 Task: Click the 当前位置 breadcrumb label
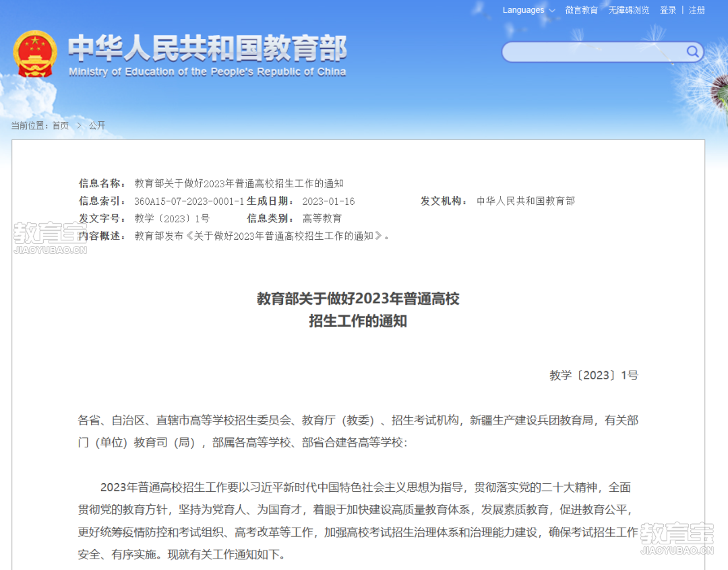[29, 125]
